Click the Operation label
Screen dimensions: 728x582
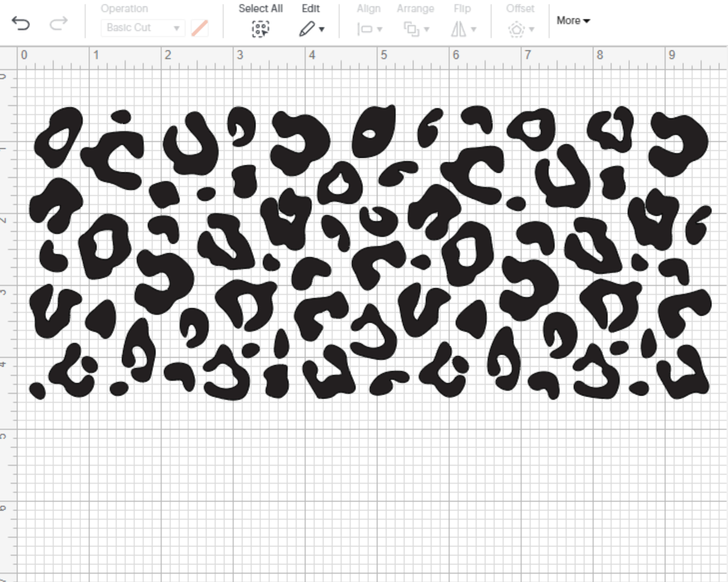click(x=124, y=8)
